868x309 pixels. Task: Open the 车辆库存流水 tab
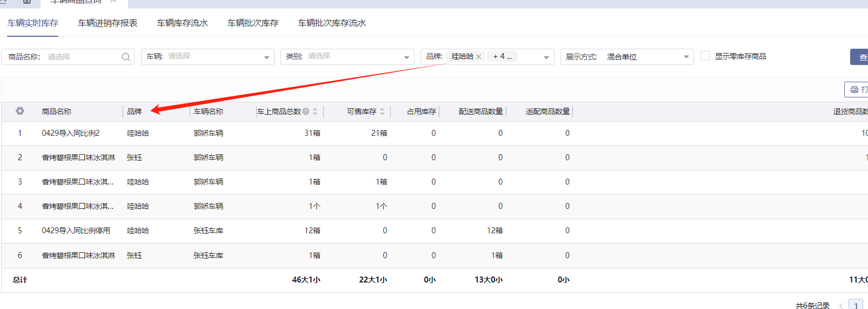[182, 23]
